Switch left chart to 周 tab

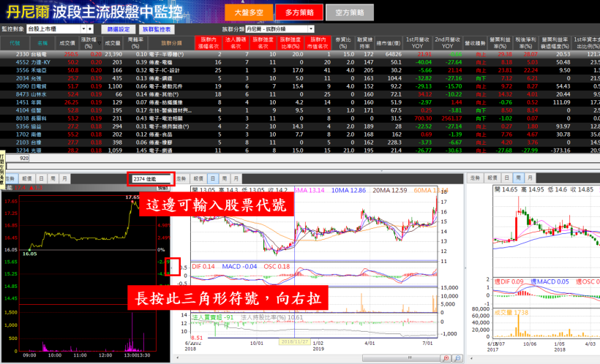[53, 178]
